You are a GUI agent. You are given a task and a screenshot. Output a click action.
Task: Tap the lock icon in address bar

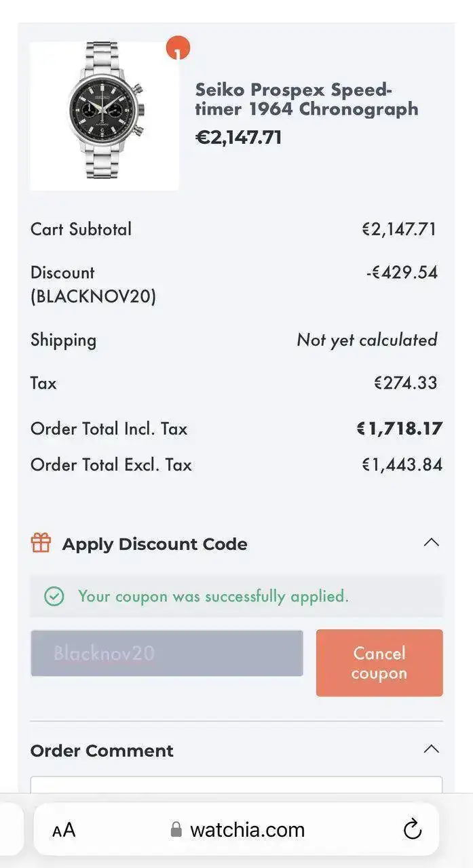[x=176, y=830]
